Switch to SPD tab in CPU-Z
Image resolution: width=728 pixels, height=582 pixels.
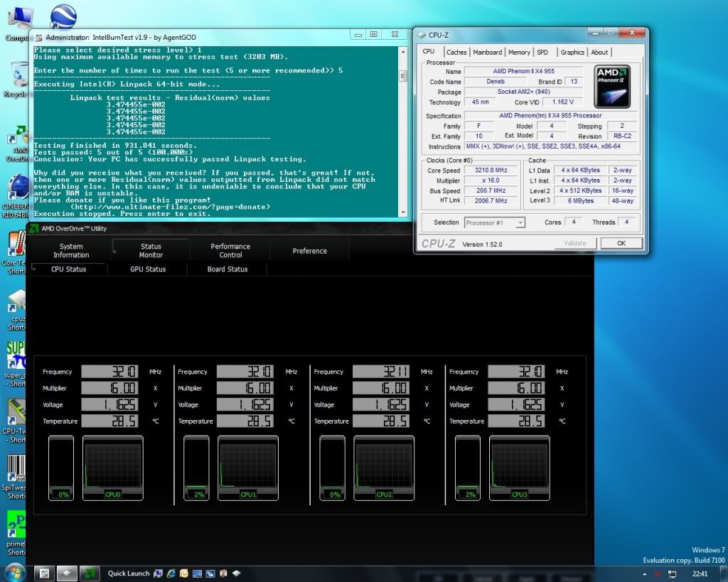pos(542,53)
